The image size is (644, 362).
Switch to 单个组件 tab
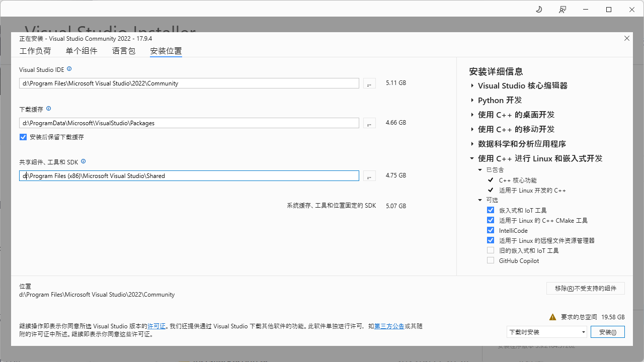[x=82, y=51]
